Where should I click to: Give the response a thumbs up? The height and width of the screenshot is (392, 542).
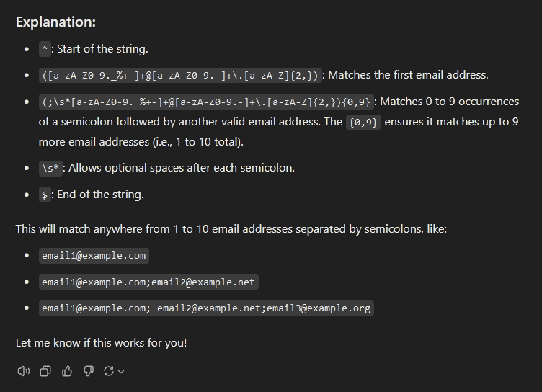coord(67,371)
